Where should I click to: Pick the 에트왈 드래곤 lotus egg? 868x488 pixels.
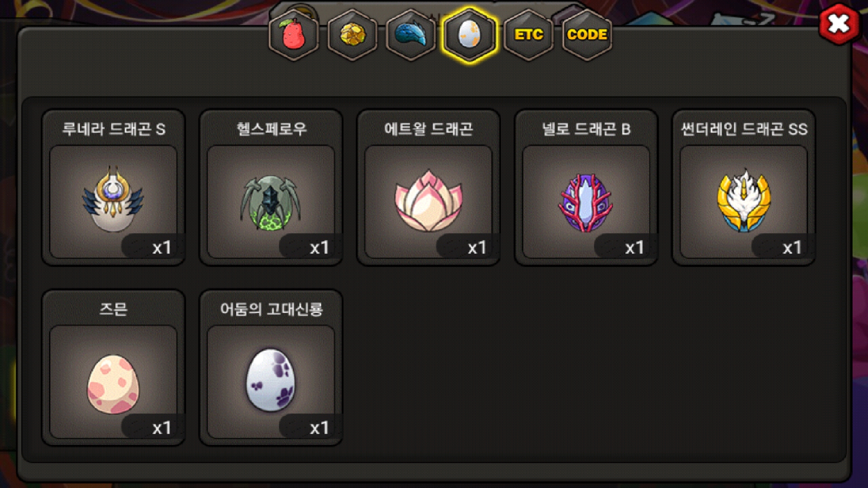click(428, 200)
